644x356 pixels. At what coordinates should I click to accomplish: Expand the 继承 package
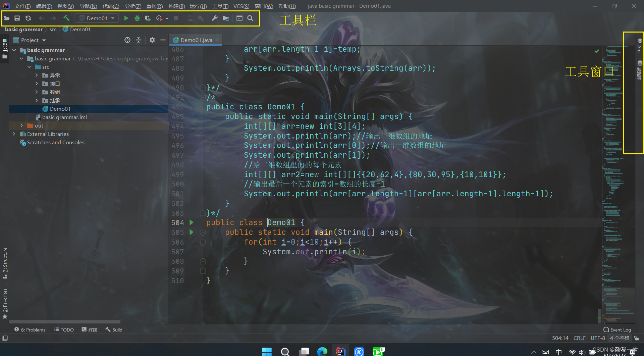coord(37,100)
